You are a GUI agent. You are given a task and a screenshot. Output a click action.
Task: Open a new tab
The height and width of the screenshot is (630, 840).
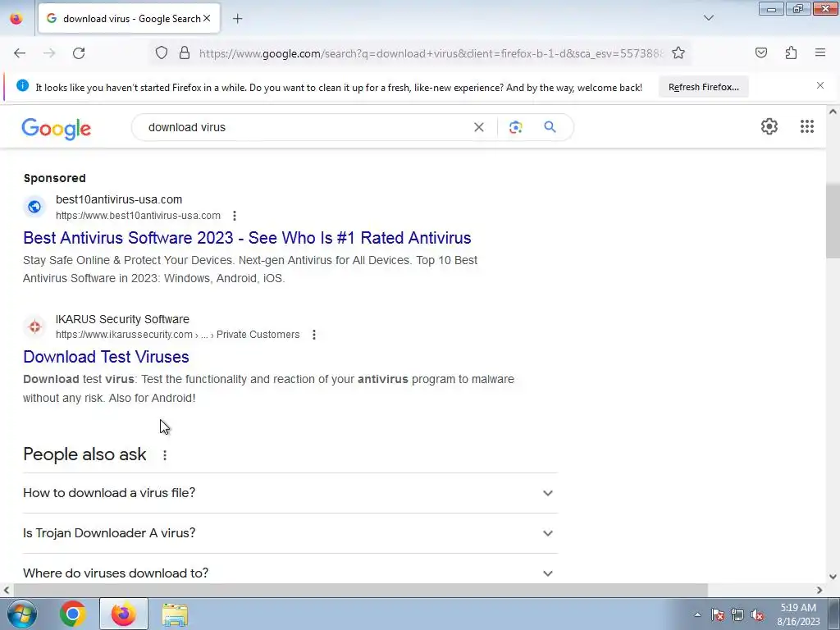(237, 19)
